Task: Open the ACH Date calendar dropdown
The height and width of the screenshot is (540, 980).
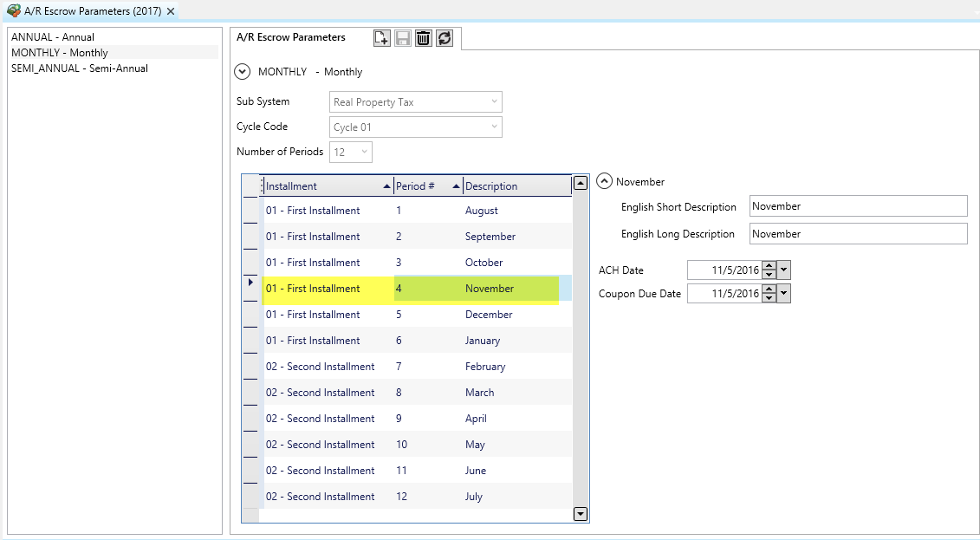Action: pos(784,270)
